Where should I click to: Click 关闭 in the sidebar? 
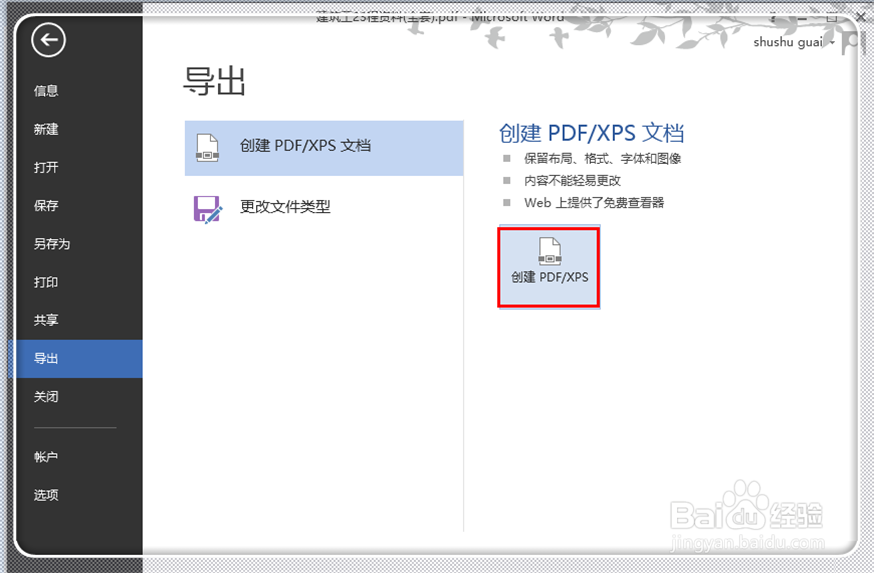tap(46, 396)
